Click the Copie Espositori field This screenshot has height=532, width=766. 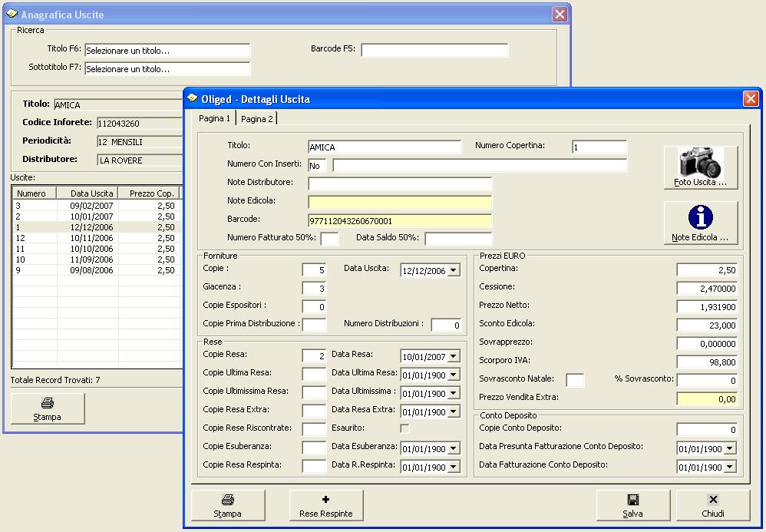[314, 307]
